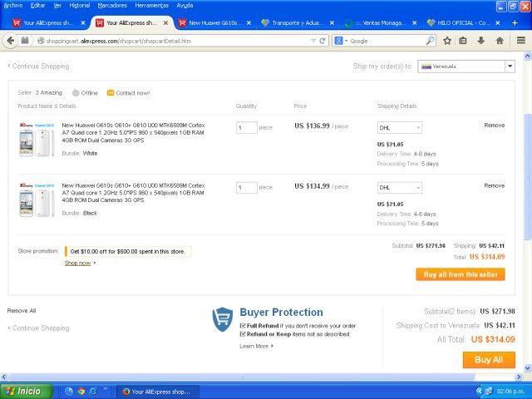
Task: Click Buy all from this seller button
Action: 461,274
